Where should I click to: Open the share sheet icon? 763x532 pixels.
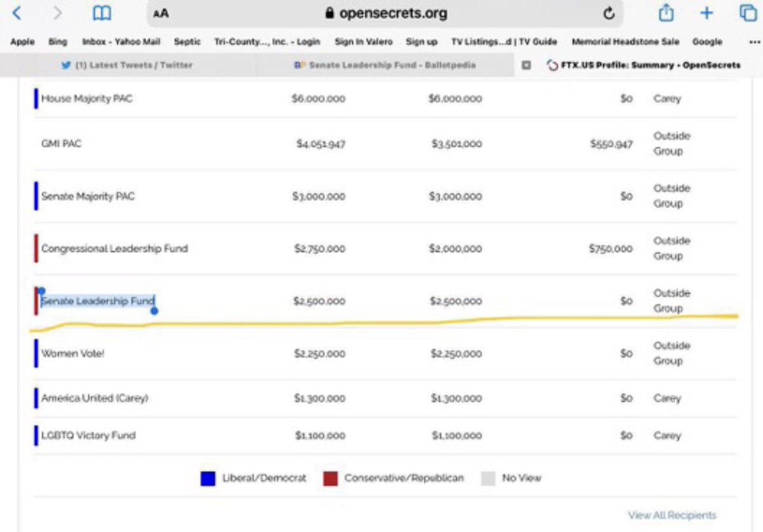[x=666, y=13]
